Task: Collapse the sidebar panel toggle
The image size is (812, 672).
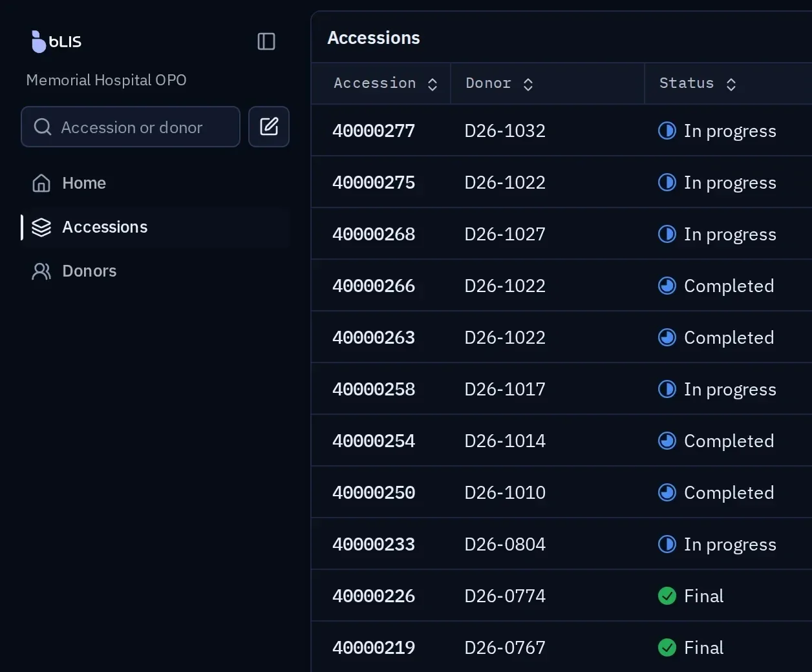Action: click(266, 41)
